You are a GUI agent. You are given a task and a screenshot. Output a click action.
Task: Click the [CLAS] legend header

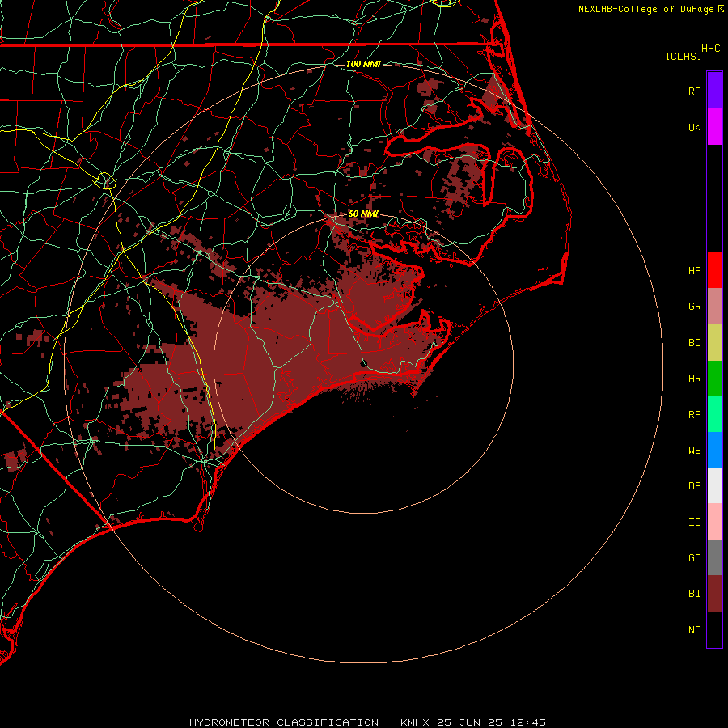pos(684,56)
